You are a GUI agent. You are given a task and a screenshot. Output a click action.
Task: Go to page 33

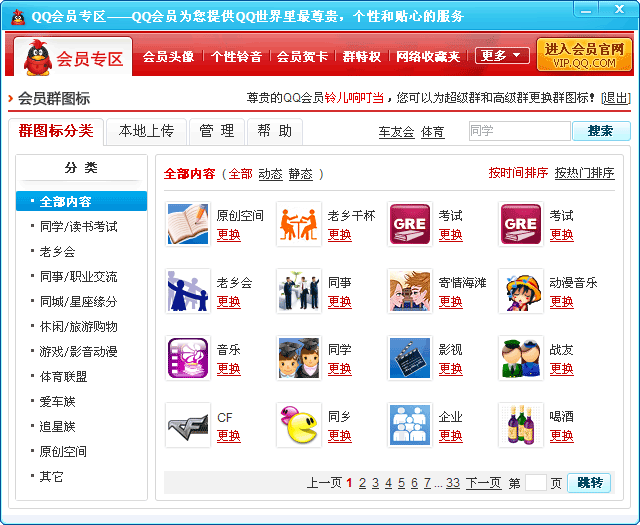(x=453, y=483)
